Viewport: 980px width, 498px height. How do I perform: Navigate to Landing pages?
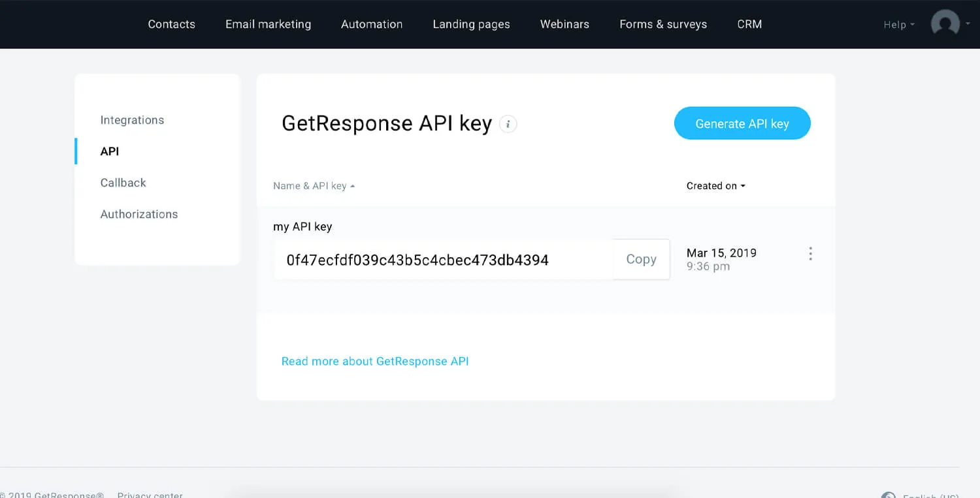tap(471, 24)
